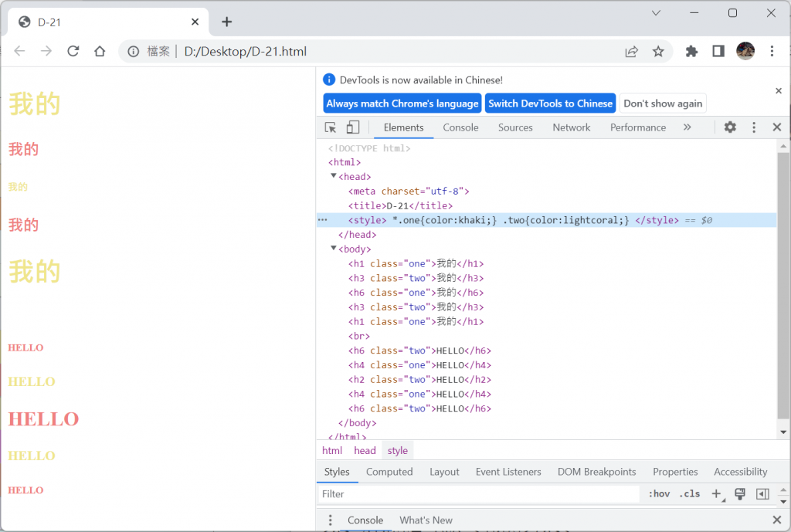Show more DevTools tabs chevron
The image size is (791, 532).
pos(687,127)
